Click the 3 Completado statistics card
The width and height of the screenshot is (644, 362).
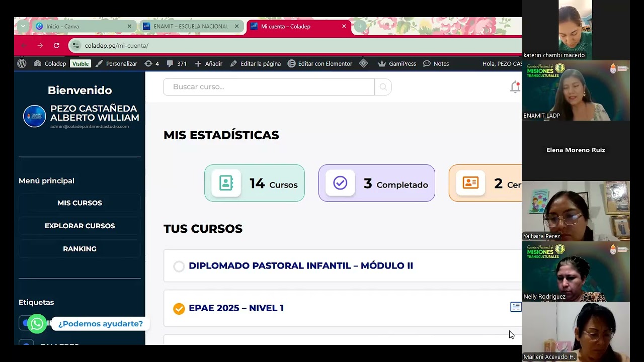[x=377, y=183]
